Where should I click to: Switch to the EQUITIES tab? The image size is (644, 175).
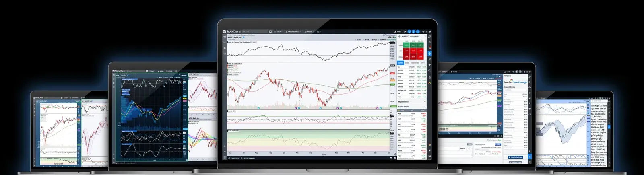[x=400, y=63]
